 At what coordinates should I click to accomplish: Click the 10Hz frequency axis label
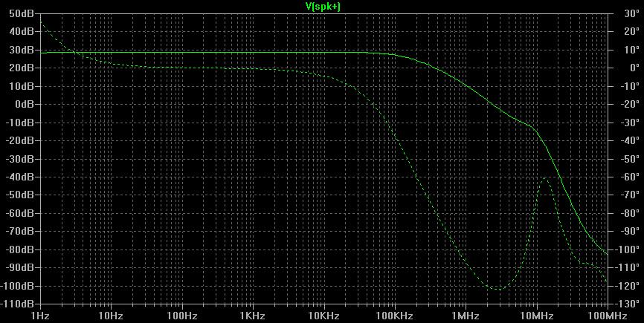point(112,316)
